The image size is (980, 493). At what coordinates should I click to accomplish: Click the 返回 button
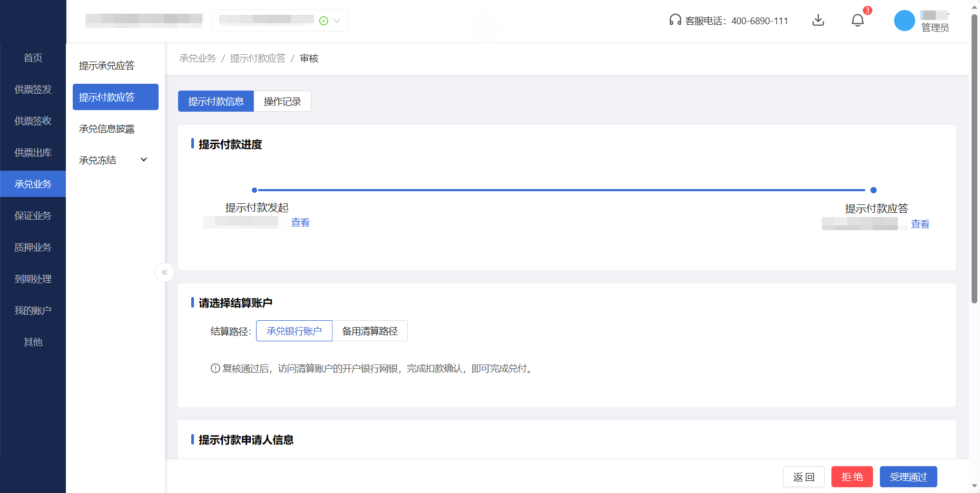803,477
